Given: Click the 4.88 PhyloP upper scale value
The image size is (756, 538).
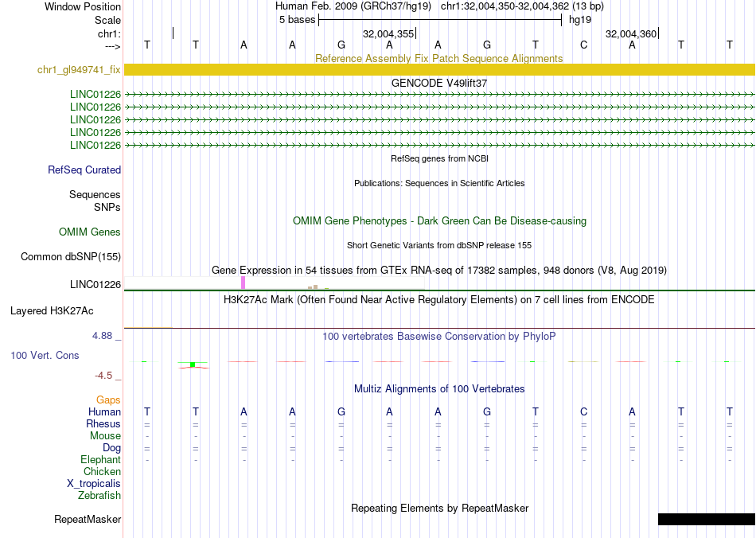Looking at the screenshot, I should click(102, 336).
